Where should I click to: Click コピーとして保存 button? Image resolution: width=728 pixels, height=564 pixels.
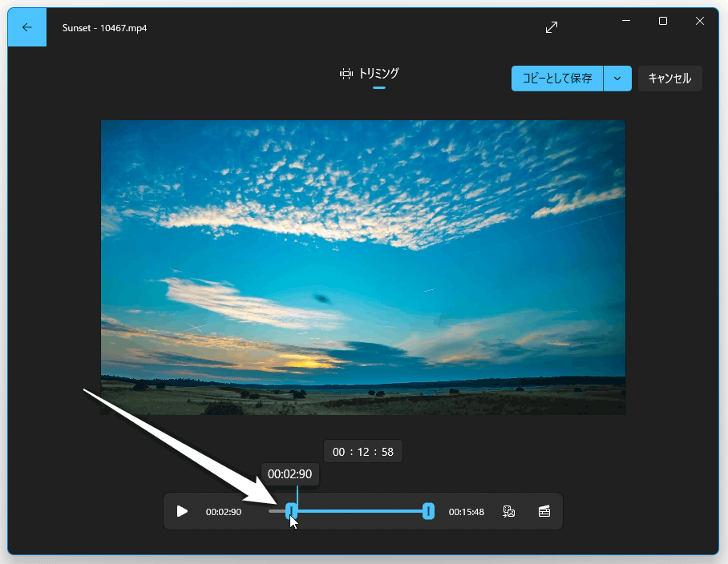(557, 79)
